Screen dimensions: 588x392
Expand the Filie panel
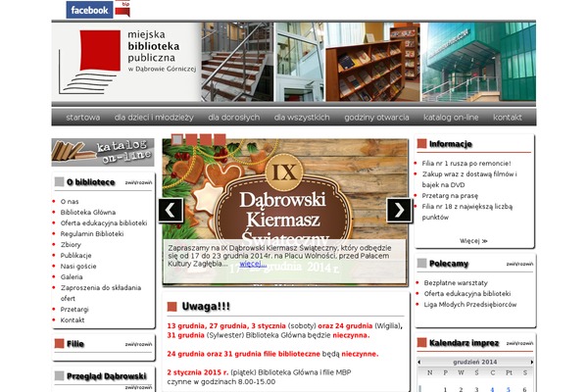(x=138, y=344)
